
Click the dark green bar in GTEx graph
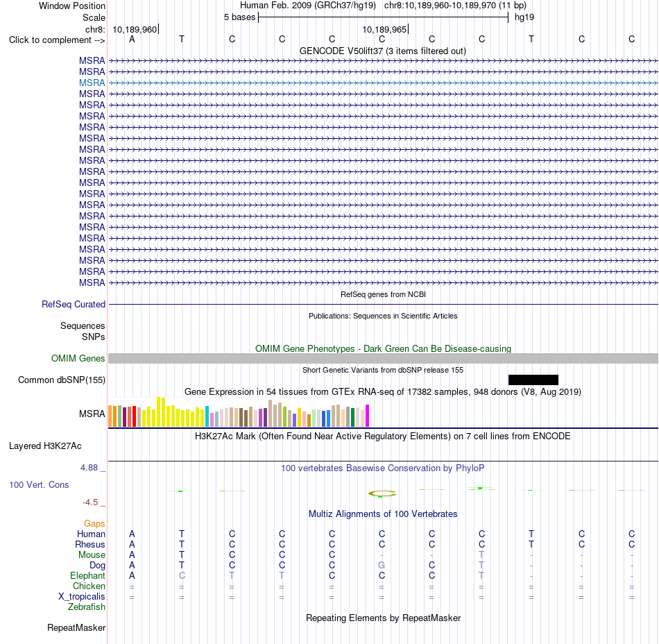pos(352,418)
